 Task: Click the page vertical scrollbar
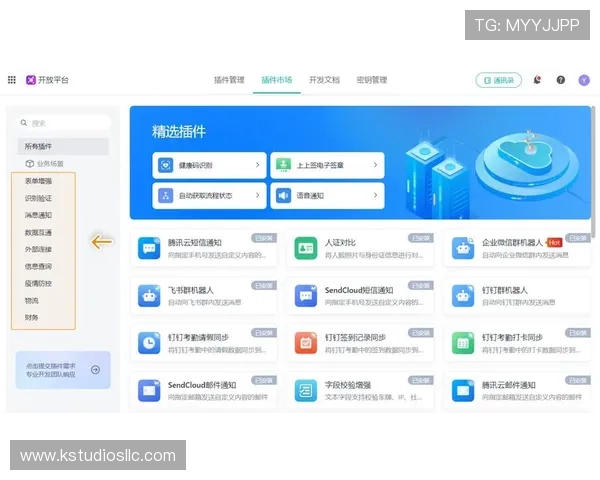593,172
